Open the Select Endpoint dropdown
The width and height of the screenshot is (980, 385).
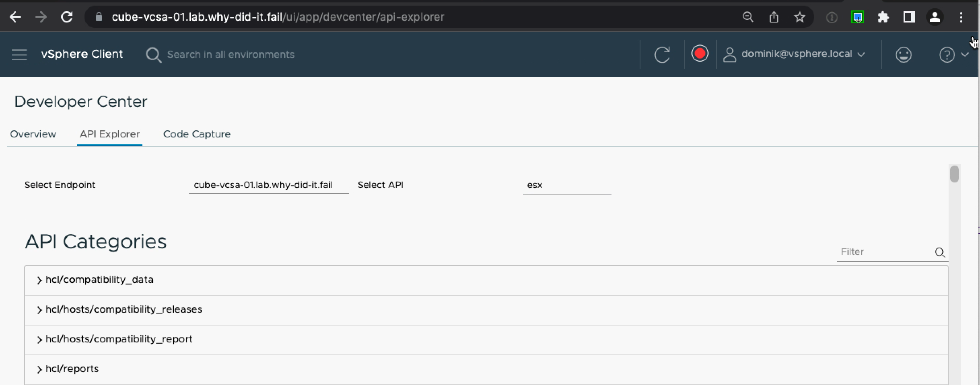tap(268, 185)
